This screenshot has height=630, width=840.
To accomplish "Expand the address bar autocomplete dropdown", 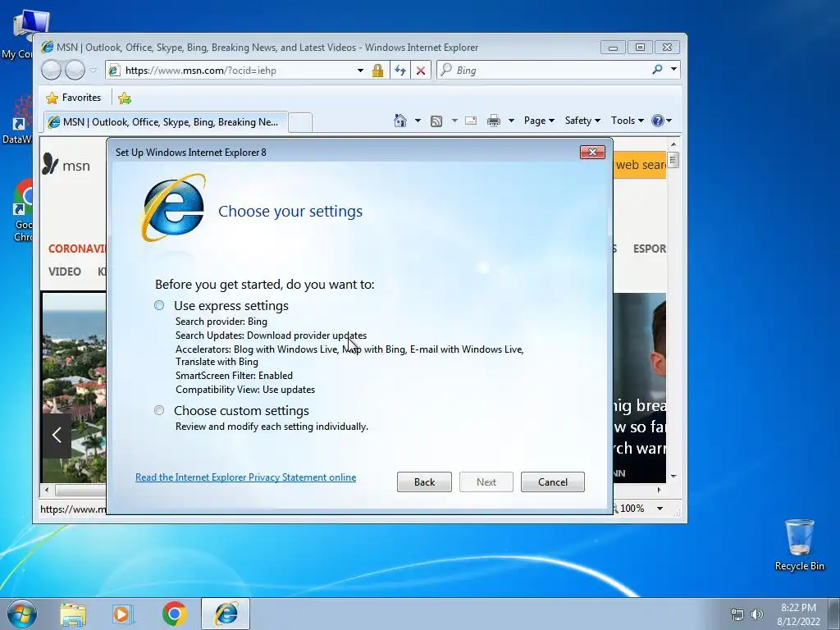I will click(361, 71).
